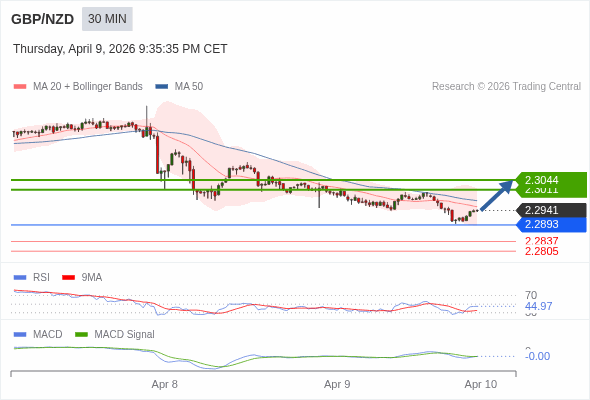The height and width of the screenshot is (400, 590).
Task: Click the 9MA red legend swatch
Action: point(68,278)
